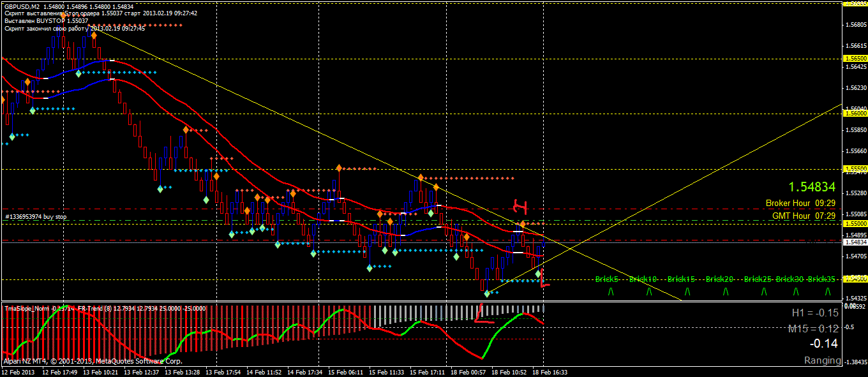The width and height of the screenshot is (868, 377).
Task: Click the Brick10 label
Action: [643, 279]
